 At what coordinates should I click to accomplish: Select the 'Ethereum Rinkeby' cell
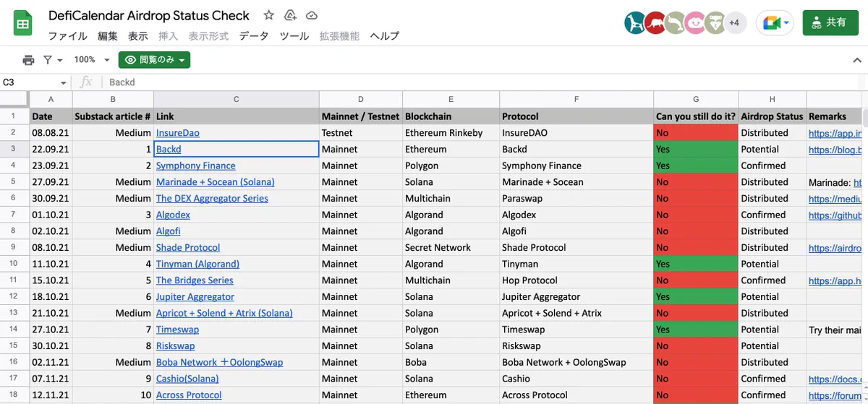click(x=451, y=133)
